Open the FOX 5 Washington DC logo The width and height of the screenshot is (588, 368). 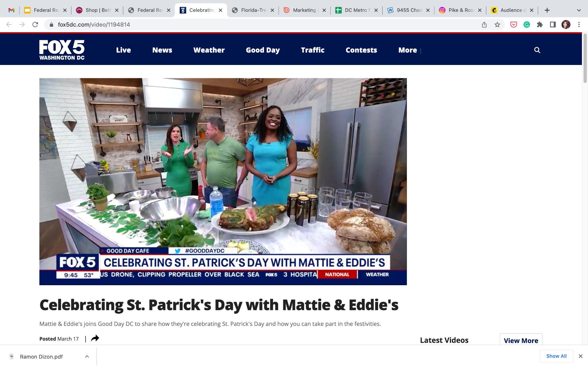(x=62, y=50)
